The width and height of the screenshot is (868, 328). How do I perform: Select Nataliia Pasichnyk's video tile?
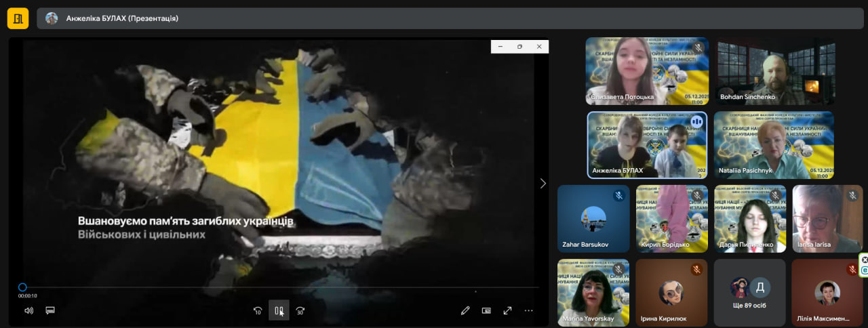tap(774, 145)
